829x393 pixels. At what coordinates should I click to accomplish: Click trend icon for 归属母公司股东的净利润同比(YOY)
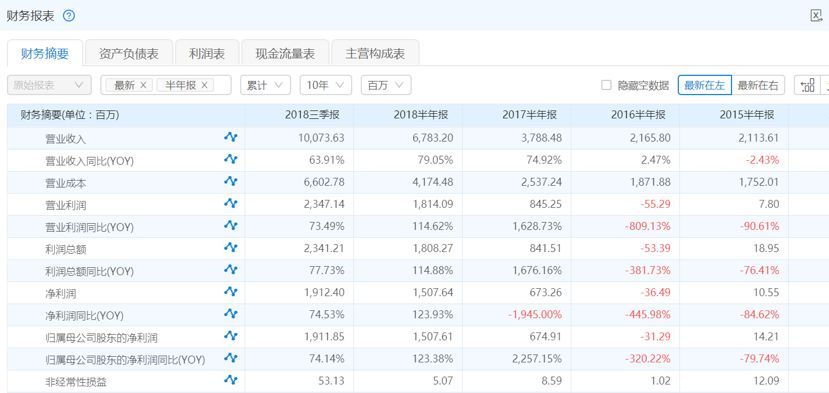point(231,358)
